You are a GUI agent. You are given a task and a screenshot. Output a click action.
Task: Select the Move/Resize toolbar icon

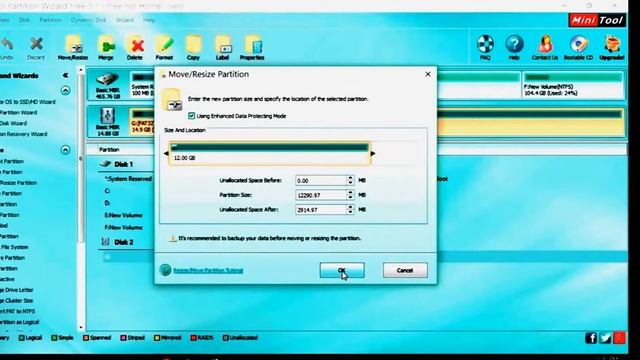tap(73, 44)
